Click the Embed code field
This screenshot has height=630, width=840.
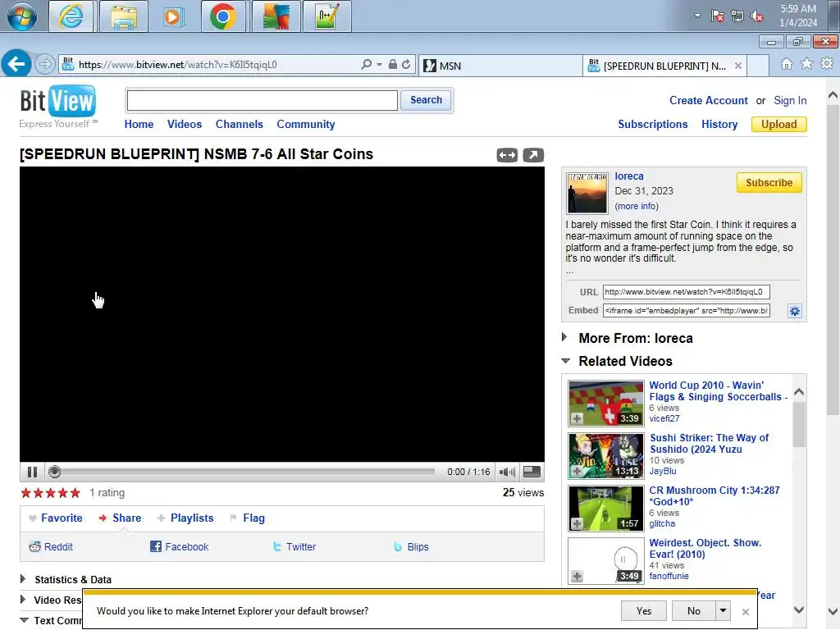pos(687,311)
